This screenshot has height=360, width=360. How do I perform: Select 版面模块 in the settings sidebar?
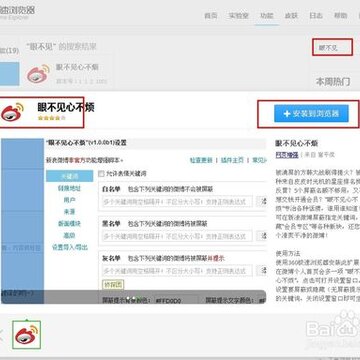(x=69, y=223)
